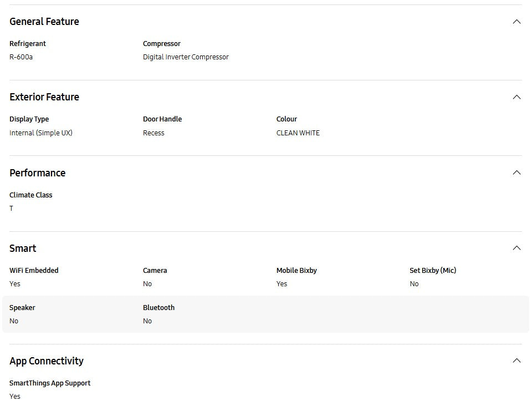The image size is (532, 411).
Task: Click the Bluetooth spec label
Action: point(158,308)
